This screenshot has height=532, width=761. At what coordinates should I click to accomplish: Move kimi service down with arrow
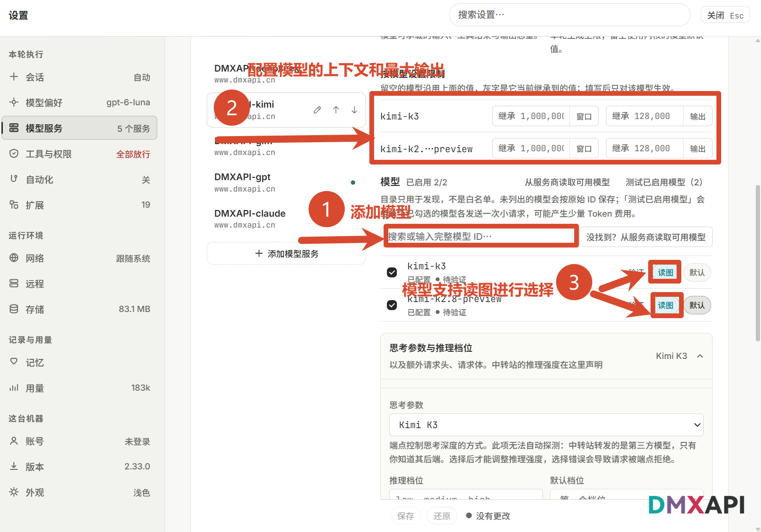[x=354, y=110]
